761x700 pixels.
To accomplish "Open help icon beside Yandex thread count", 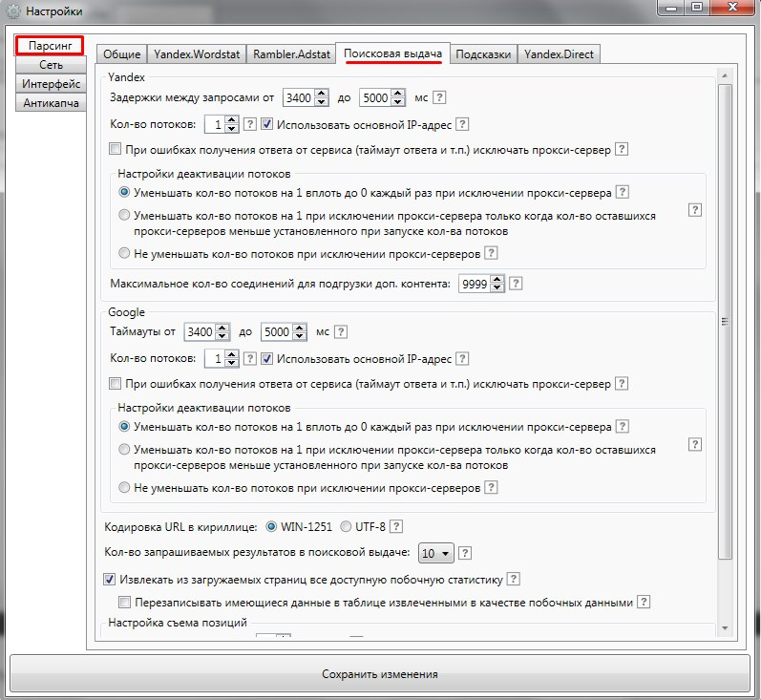I will [x=249, y=124].
